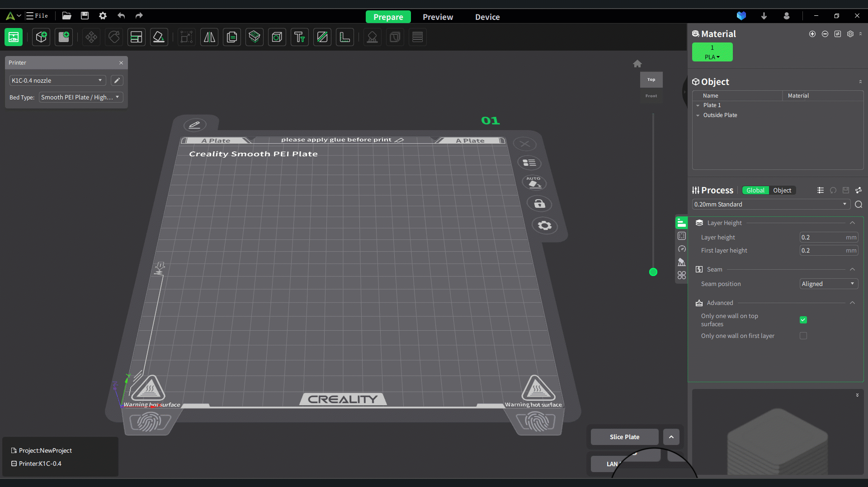The height and width of the screenshot is (487, 868).
Task: Collapse the Layer Height section
Action: pyautogui.click(x=852, y=223)
